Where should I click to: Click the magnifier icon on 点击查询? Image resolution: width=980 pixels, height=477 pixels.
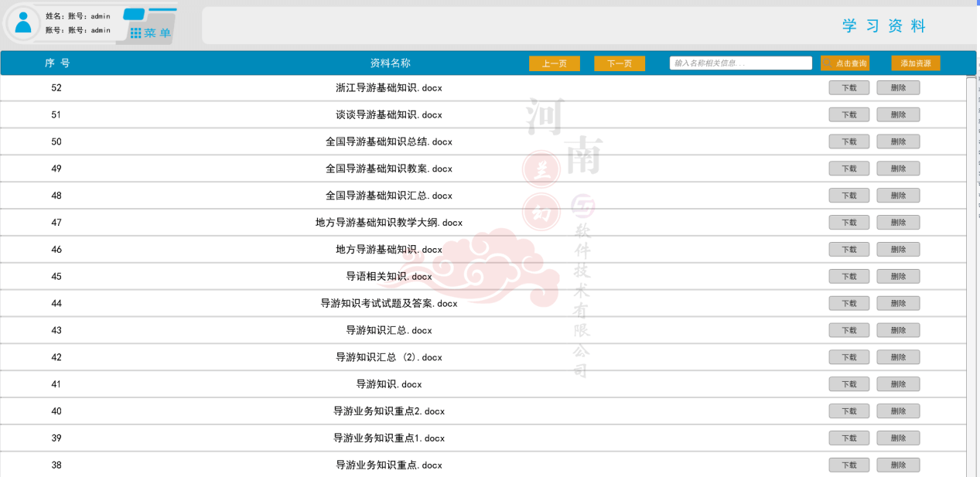[828, 63]
